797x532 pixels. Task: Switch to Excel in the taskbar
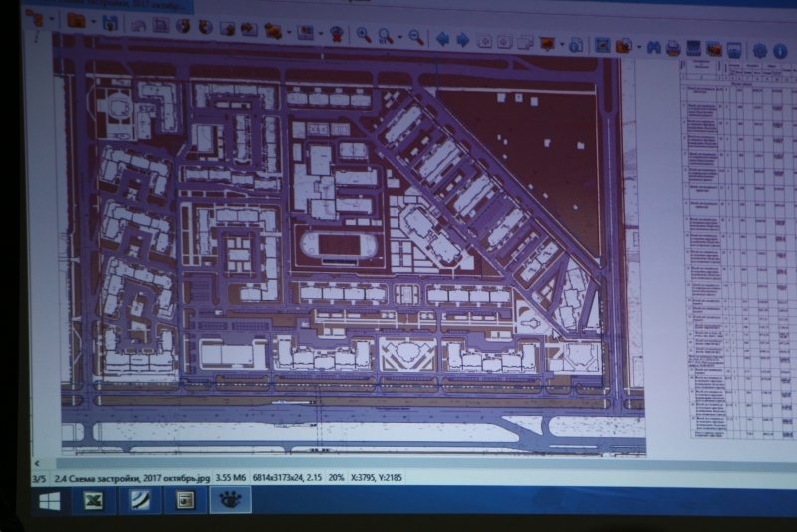tap(93, 501)
